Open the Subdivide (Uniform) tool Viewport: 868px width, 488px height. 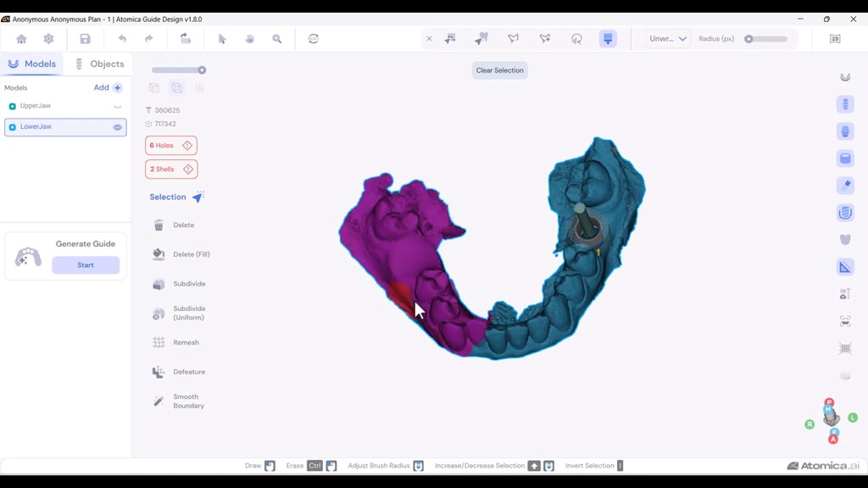pyautogui.click(x=182, y=313)
